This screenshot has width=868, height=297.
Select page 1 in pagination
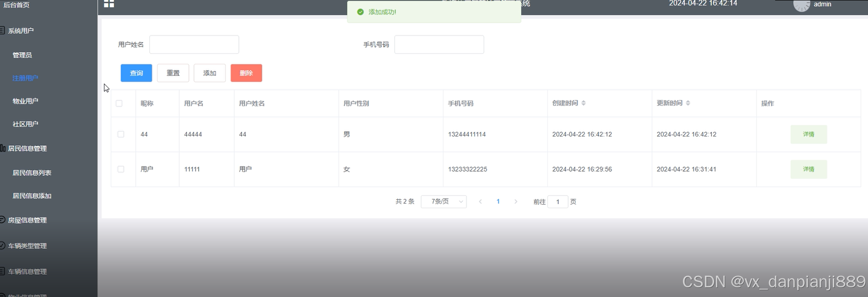pyautogui.click(x=498, y=202)
